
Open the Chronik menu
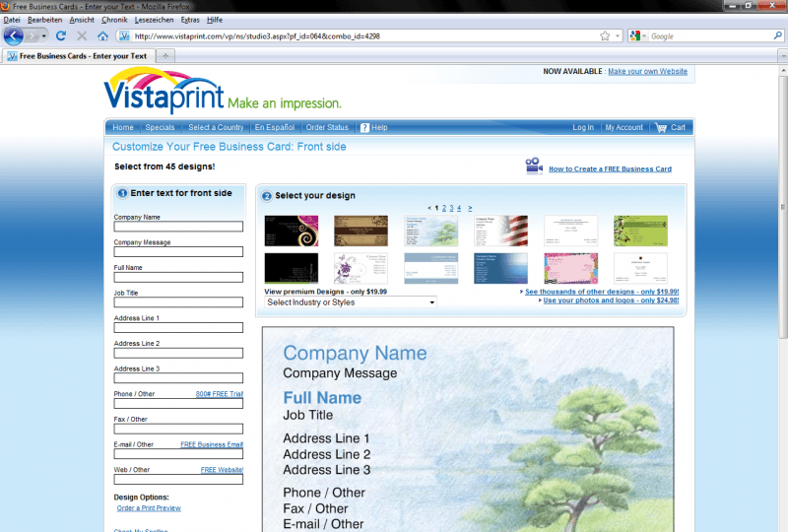pyautogui.click(x=114, y=20)
